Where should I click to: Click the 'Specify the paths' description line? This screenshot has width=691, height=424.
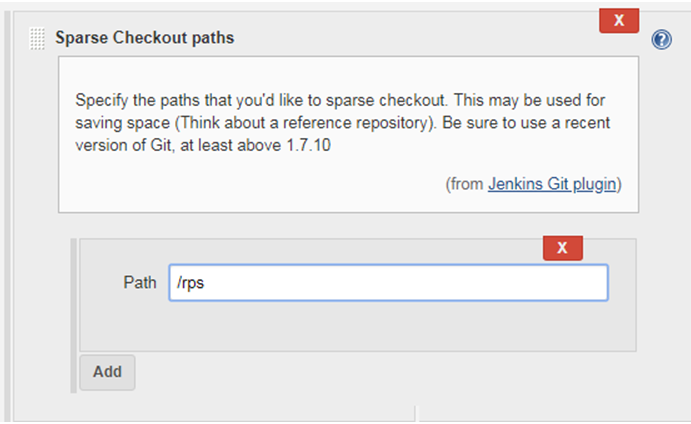click(340, 100)
